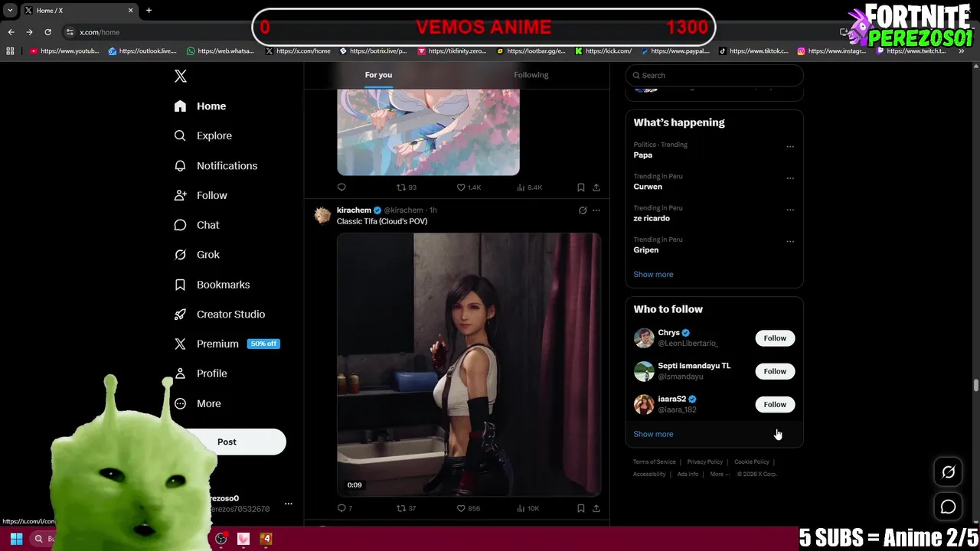Open account options next to the profile name

(x=289, y=504)
